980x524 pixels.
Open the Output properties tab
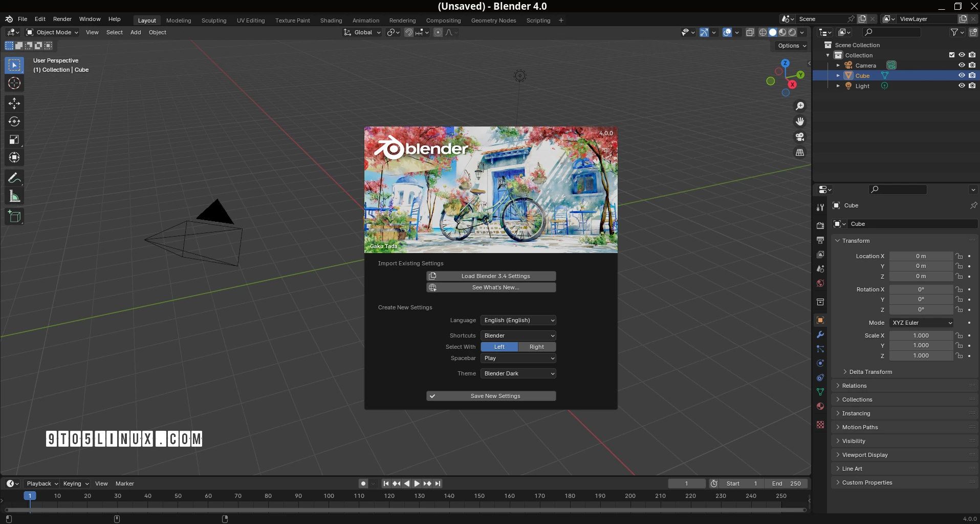click(x=820, y=240)
